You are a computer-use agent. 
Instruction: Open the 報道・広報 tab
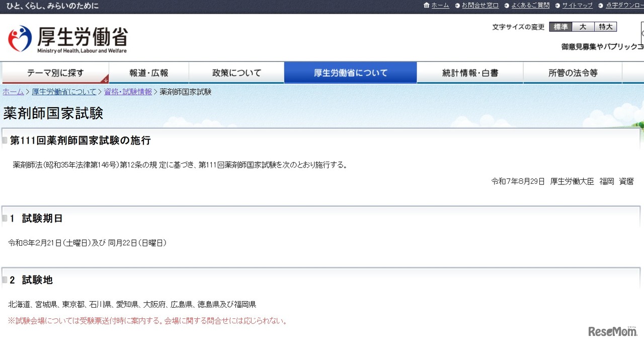tap(149, 72)
